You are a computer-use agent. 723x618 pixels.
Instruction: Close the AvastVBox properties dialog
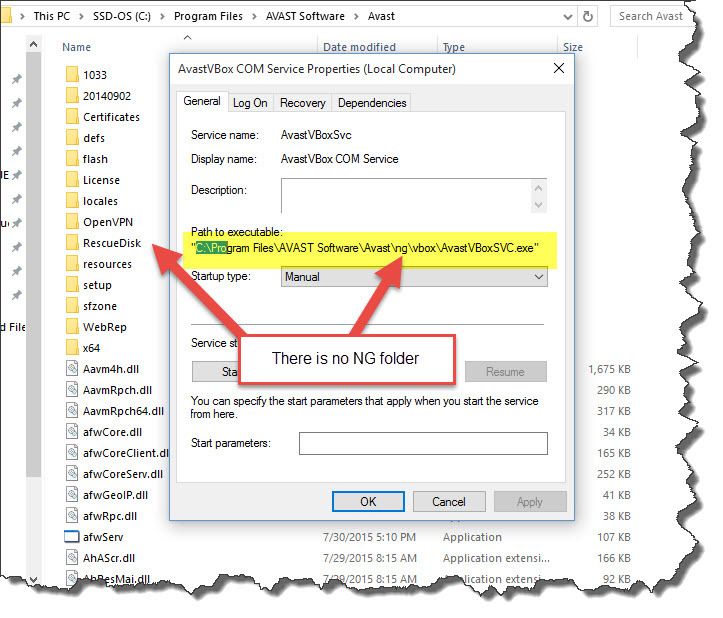[x=559, y=68]
